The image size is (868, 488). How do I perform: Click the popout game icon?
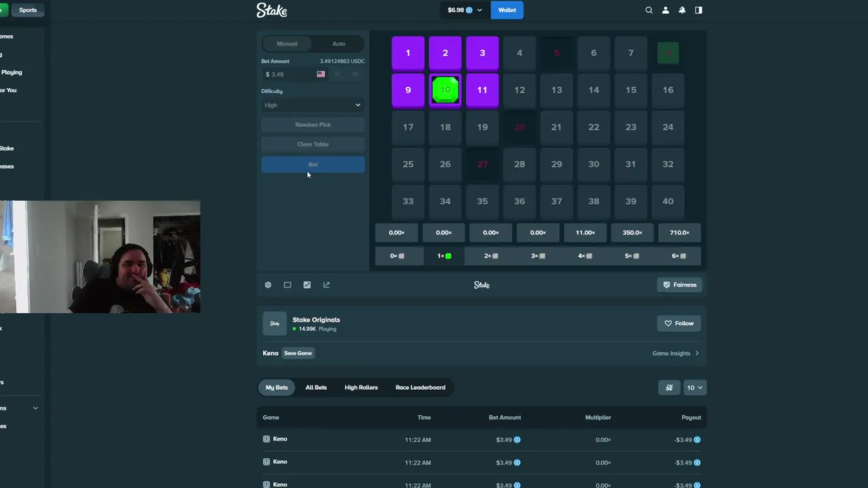click(x=326, y=285)
